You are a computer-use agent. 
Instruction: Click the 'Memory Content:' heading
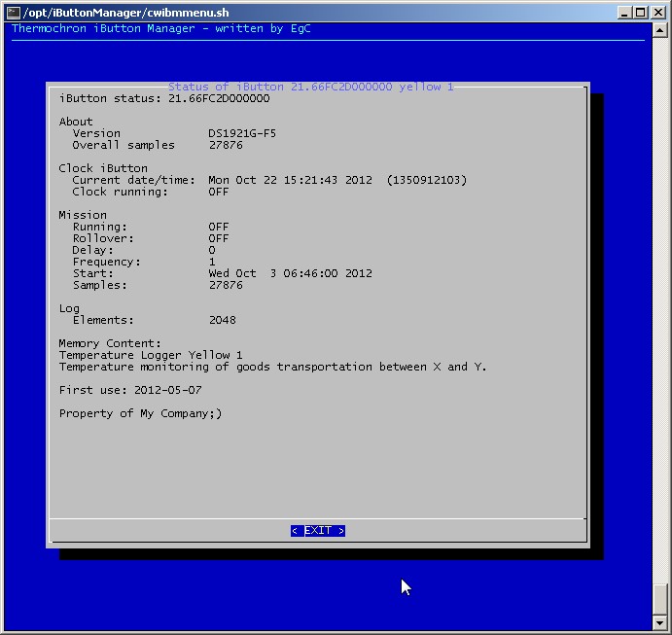tap(110, 343)
